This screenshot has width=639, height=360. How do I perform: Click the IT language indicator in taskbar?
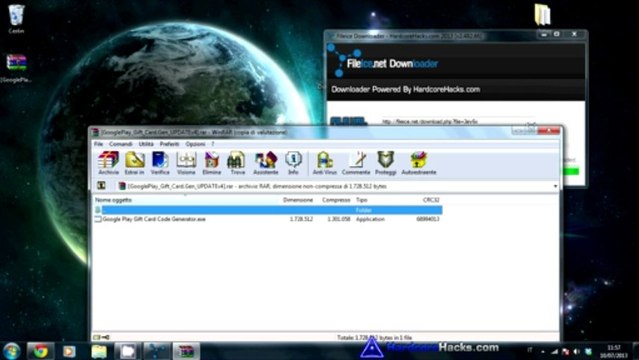pos(530,350)
